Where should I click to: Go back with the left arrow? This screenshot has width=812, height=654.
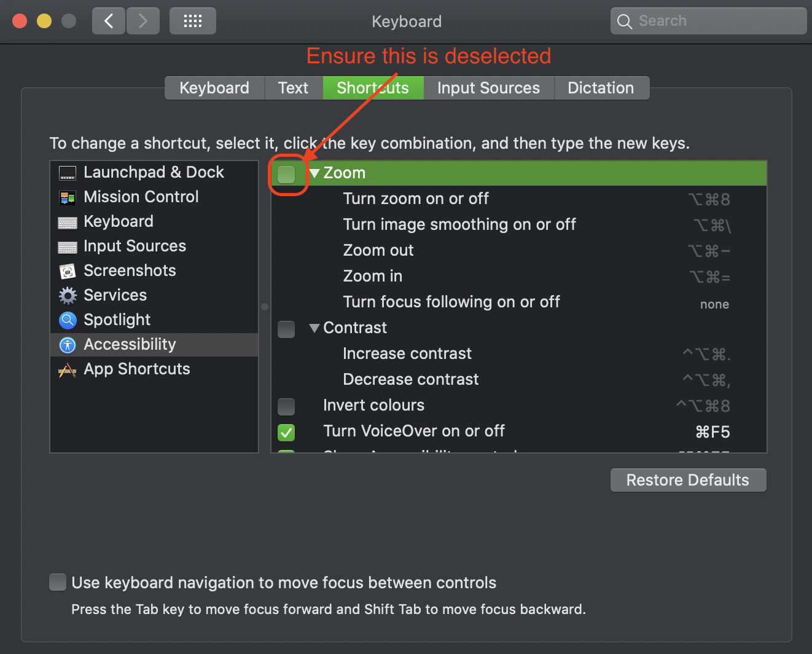[x=109, y=22]
